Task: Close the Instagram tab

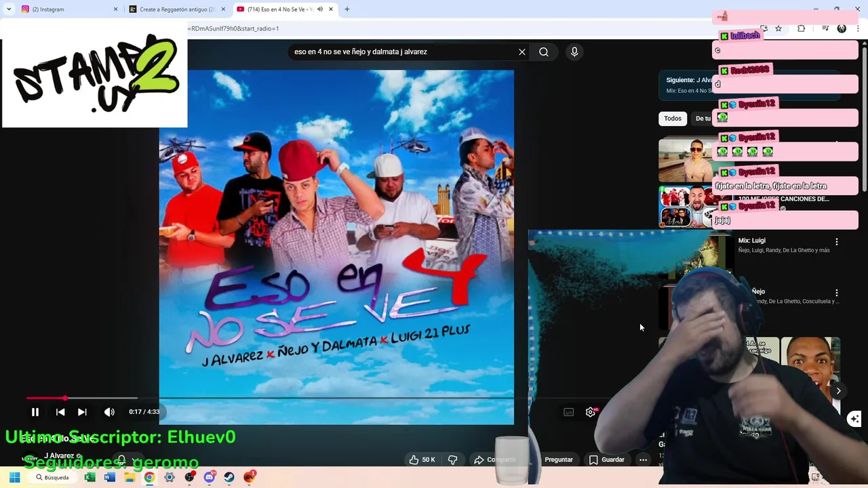Action: 115,9
